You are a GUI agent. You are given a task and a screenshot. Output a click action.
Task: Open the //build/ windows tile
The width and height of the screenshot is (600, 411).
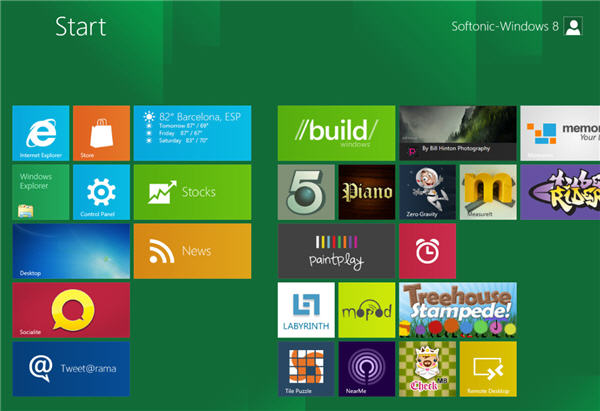tap(336, 133)
